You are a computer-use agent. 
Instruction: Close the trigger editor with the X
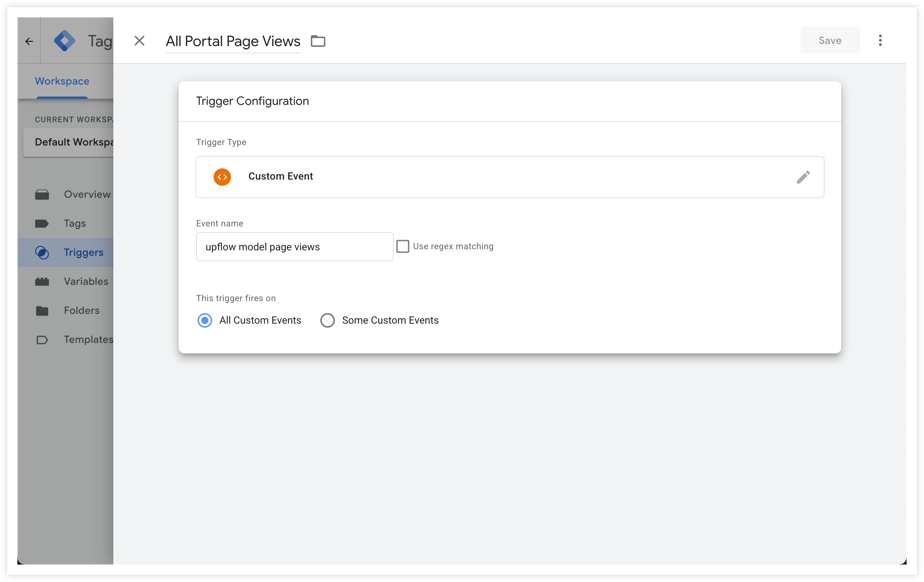tap(139, 41)
